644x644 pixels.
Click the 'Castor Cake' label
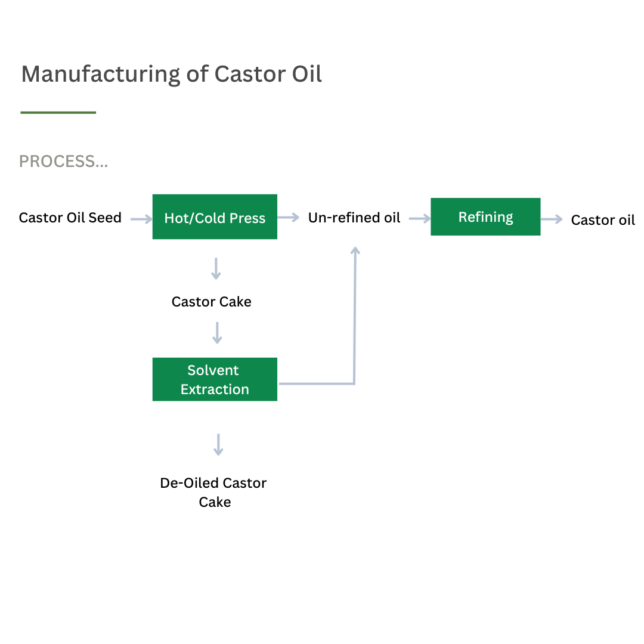[x=212, y=302]
